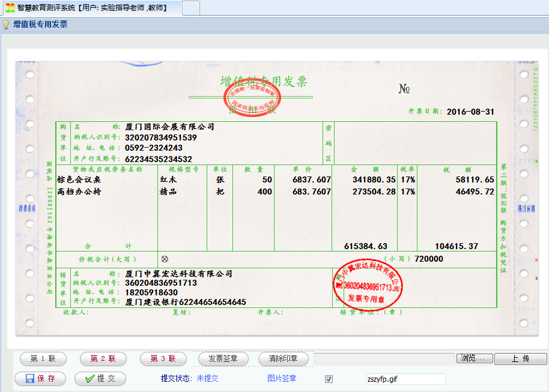Click item name 棕色会议桌
This screenshot has width=549, height=392.
[79, 179]
